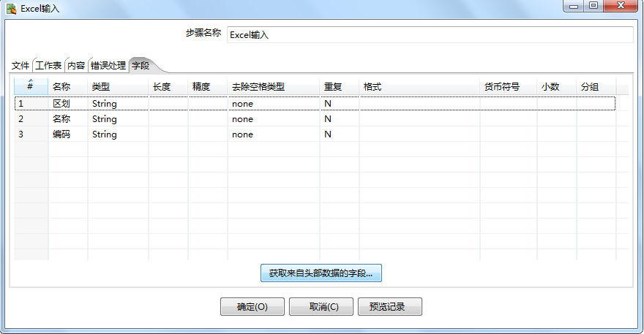Click the N repeat cell in row 2
The height and width of the screenshot is (334, 644).
click(x=340, y=119)
